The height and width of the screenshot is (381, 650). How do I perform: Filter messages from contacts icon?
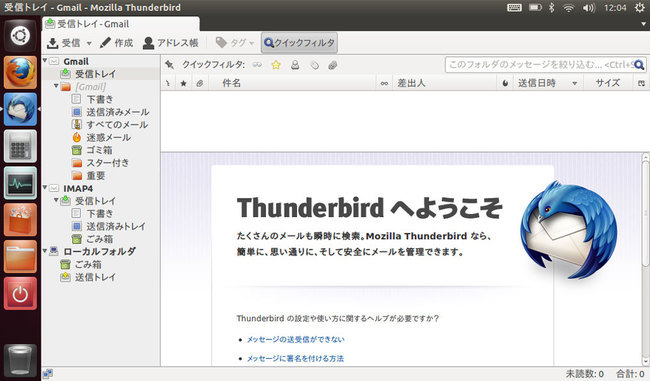(295, 65)
